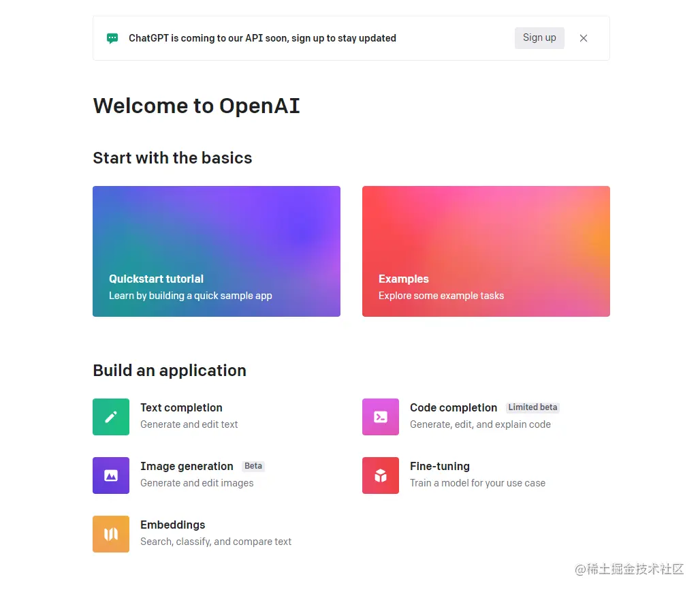Click the 'Start with the basics' heading
The width and height of the screenshot is (700, 592).
[172, 158]
